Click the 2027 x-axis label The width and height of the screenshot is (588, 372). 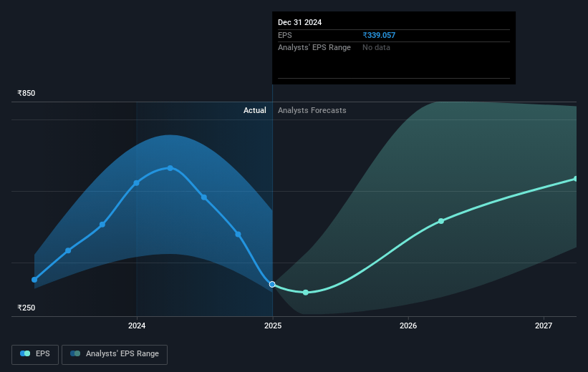544,325
